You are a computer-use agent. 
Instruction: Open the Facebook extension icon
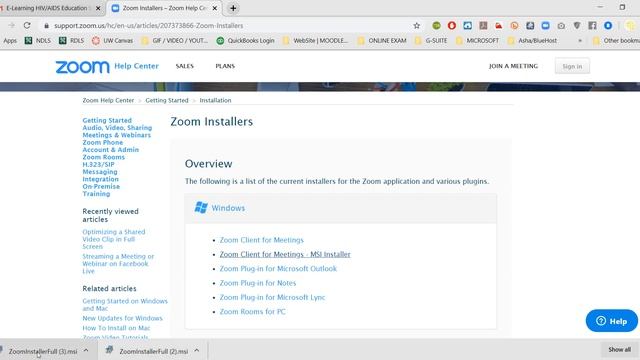[592, 25]
